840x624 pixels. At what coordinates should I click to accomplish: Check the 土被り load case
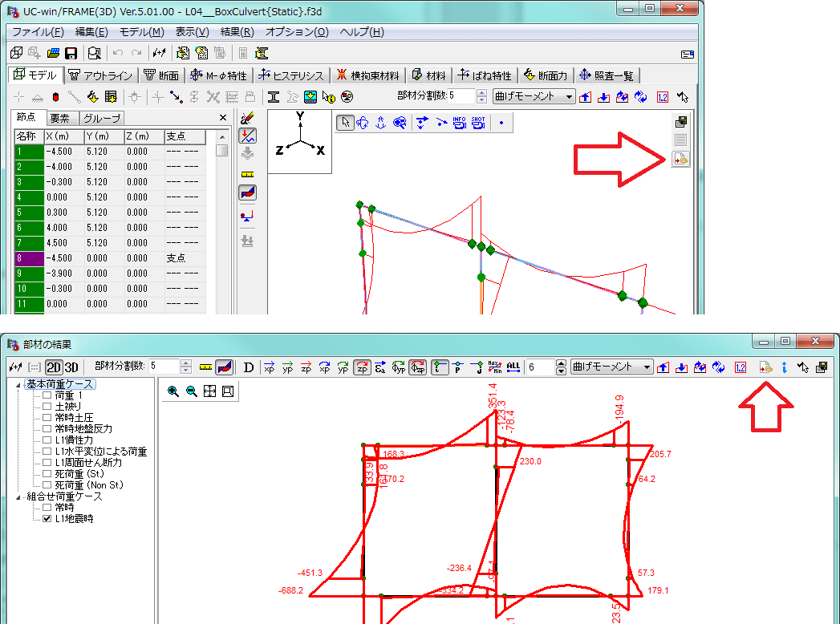tap(47, 407)
